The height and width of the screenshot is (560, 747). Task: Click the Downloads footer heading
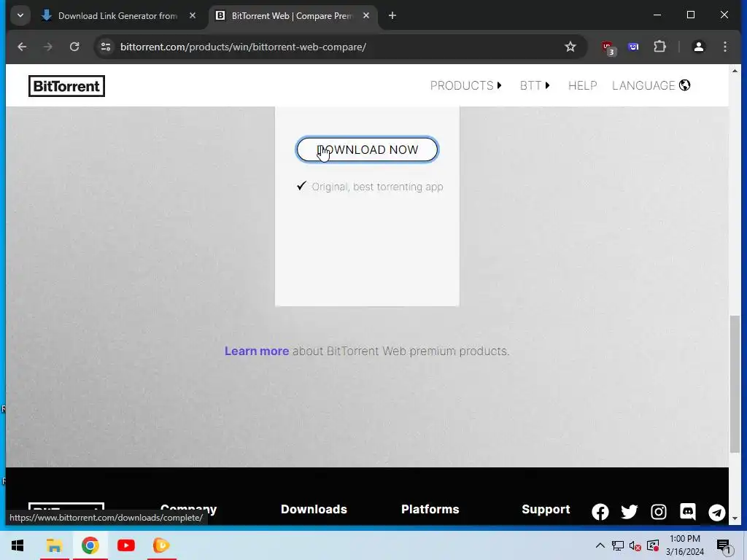pos(314,509)
